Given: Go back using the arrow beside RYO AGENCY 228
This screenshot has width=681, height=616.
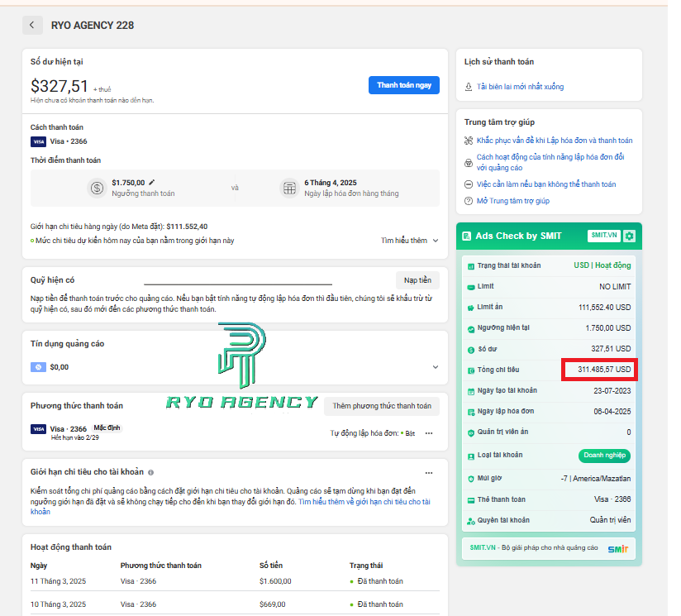Looking at the screenshot, I should 32,25.
